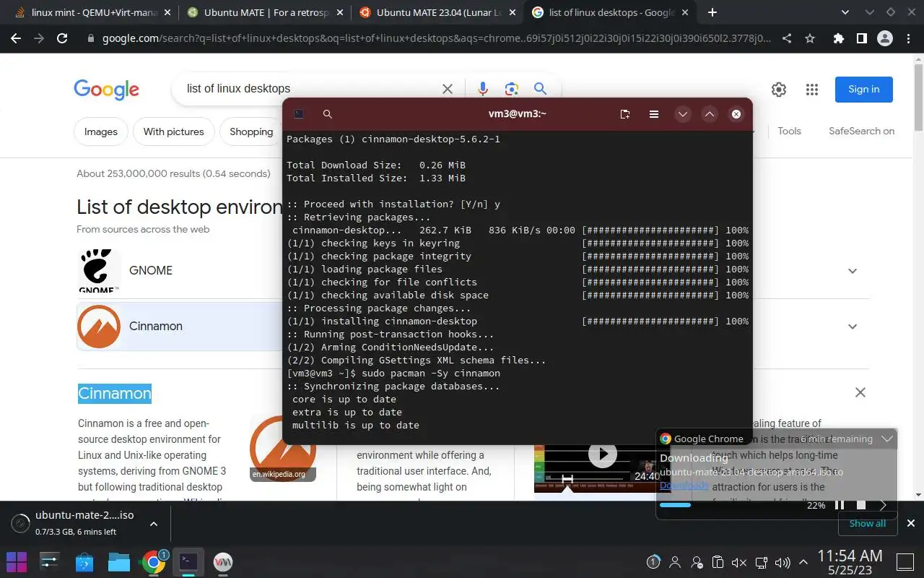Open Chrome's side panel icon
924x578 pixels.
pos(861,39)
